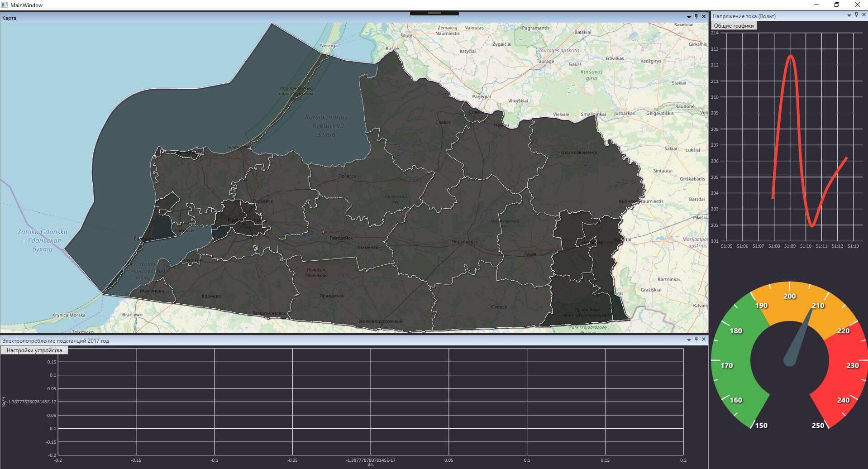The width and height of the screenshot is (868, 469).
Task: Click the 180 label on the gauge
Action: pos(736,331)
